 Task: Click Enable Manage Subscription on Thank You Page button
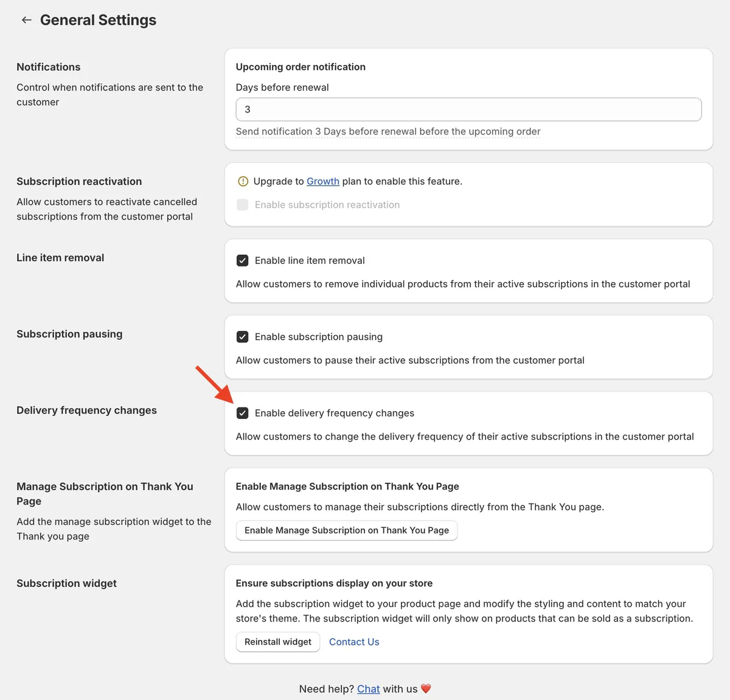(x=347, y=530)
